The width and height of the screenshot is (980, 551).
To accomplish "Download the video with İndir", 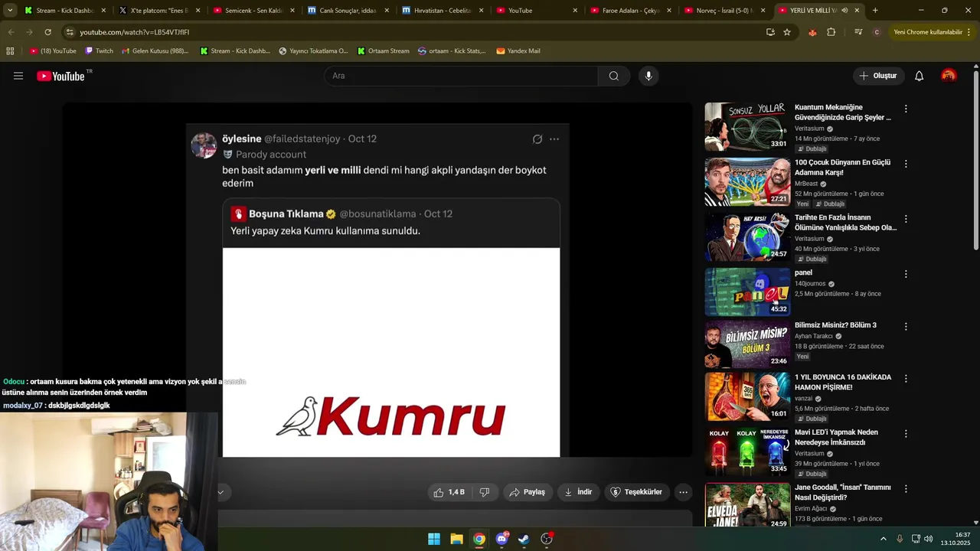I will pos(578,492).
